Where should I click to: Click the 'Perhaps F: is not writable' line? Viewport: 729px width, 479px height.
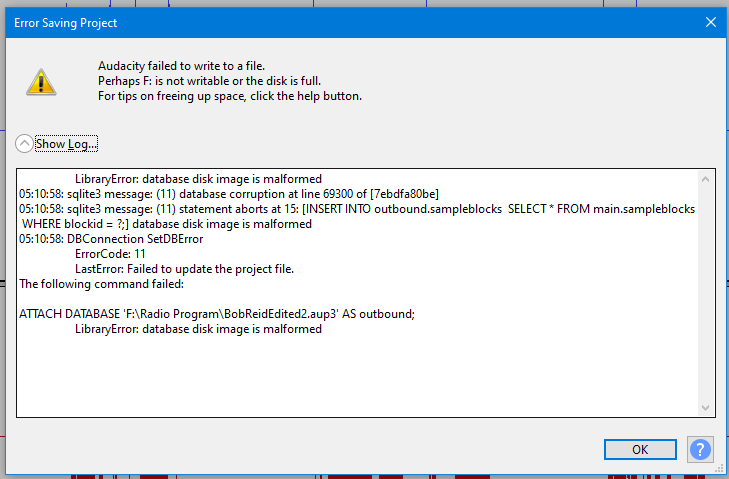click(x=209, y=81)
